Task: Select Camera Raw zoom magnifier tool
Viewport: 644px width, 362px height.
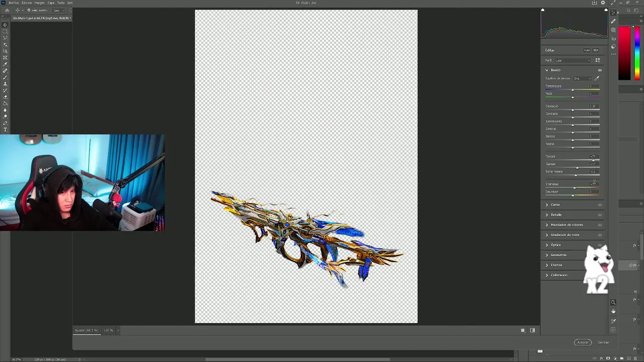Action: [x=613, y=302]
